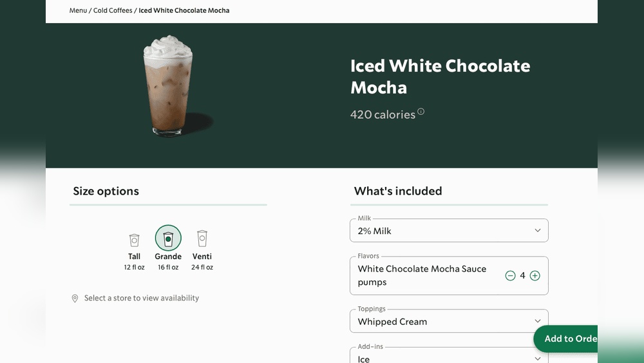Select the Venti cup size icon
This screenshot has width=644, height=363.
(202, 239)
